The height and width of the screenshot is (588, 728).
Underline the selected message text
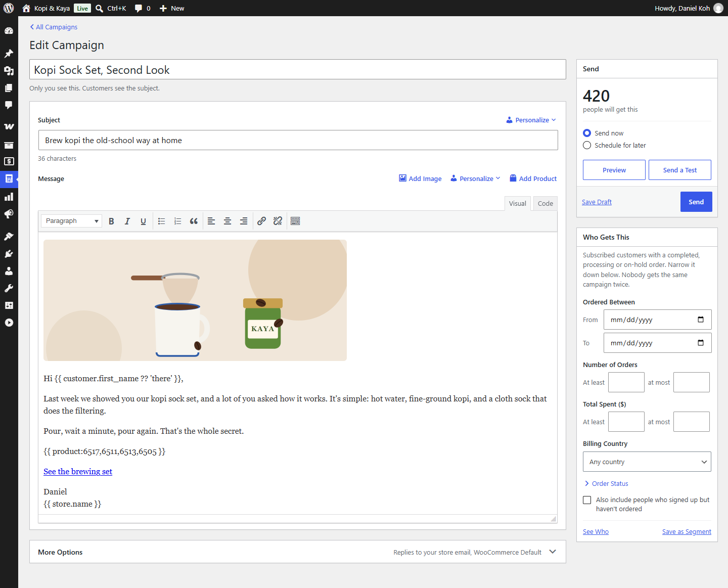[x=144, y=221]
